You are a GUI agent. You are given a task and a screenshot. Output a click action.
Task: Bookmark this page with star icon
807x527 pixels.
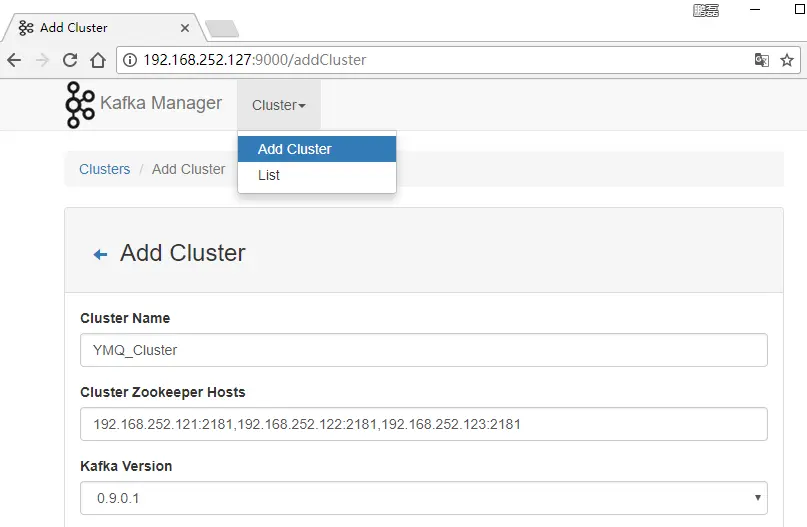pyautogui.click(x=787, y=60)
